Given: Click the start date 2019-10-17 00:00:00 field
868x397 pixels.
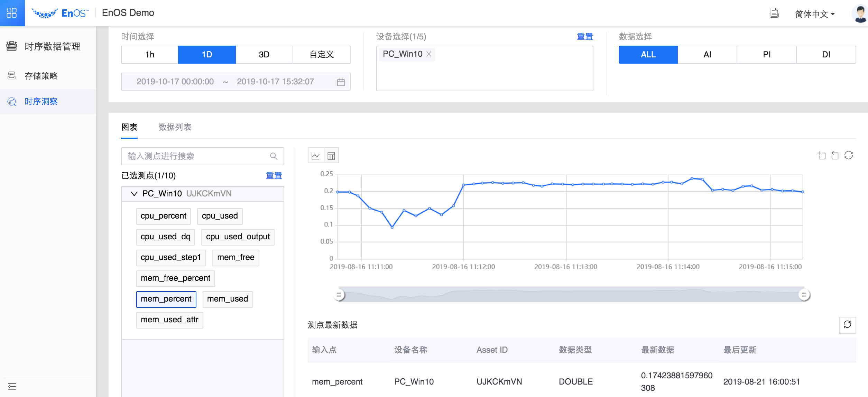Looking at the screenshot, I should pos(175,82).
